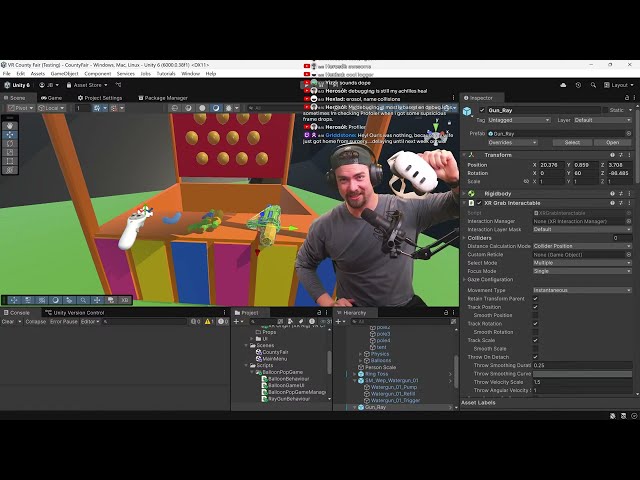Image resolution: width=640 pixels, height=480 pixels.
Task: Click the Throw Velocity Scale field
Action: [582, 382]
